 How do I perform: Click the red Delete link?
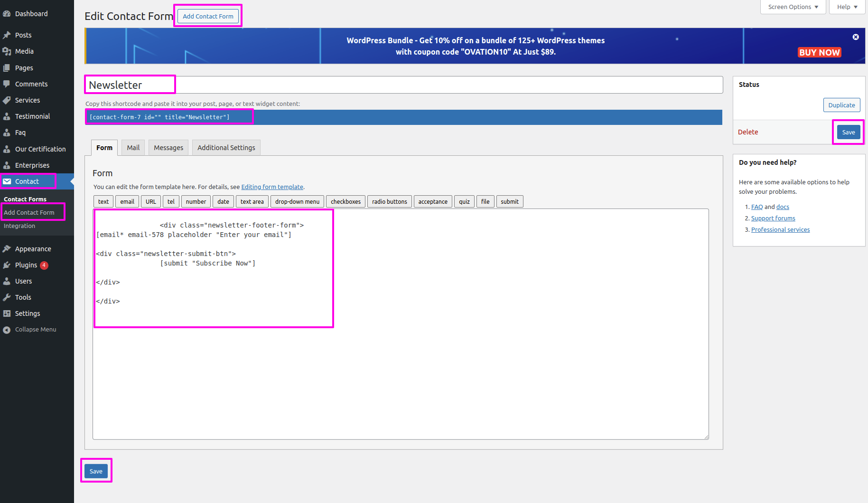pyautogui.click(x=748, y=132)
